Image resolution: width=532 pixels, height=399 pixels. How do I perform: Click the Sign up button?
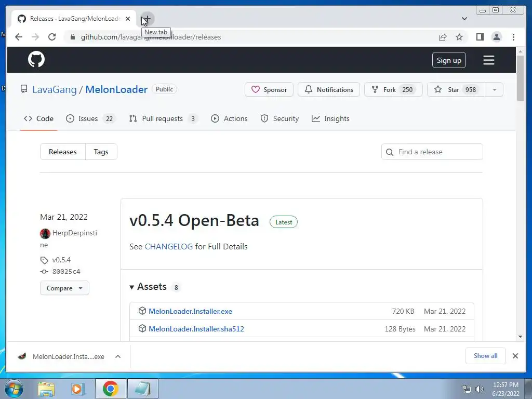tap(449, 60)
